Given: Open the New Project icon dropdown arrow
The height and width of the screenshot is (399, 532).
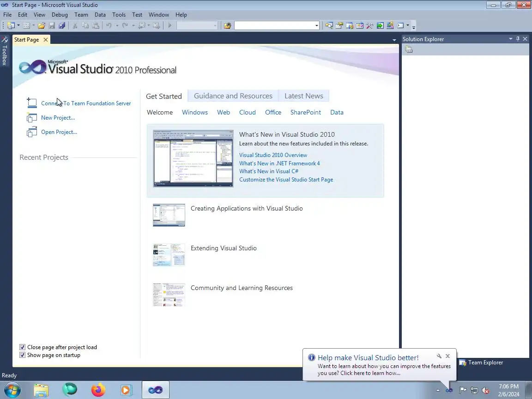Looking at the screenshot, I should point(18,25).
